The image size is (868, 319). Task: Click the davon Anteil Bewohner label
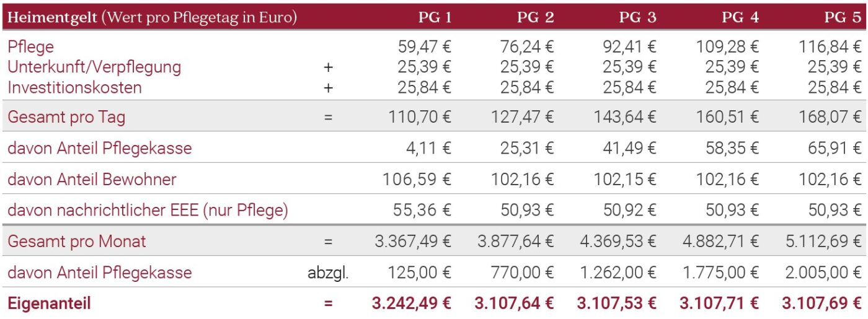(92, 180)
